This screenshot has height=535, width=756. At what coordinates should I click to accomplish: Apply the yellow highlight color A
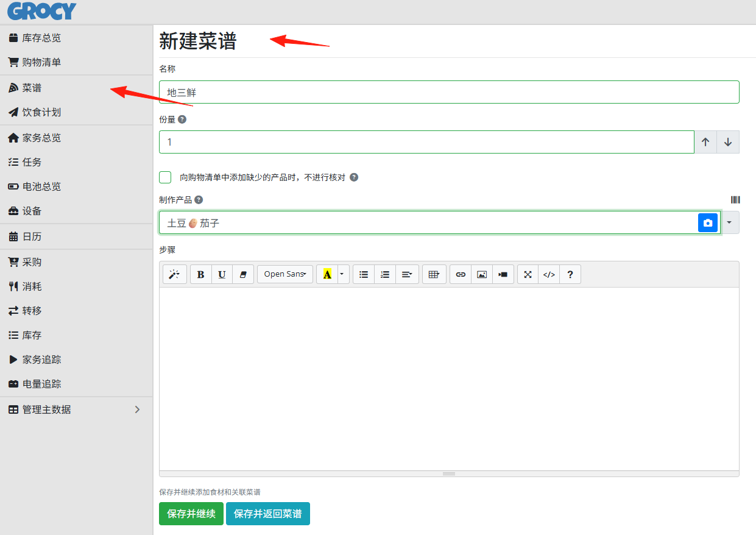pos(327,274)
